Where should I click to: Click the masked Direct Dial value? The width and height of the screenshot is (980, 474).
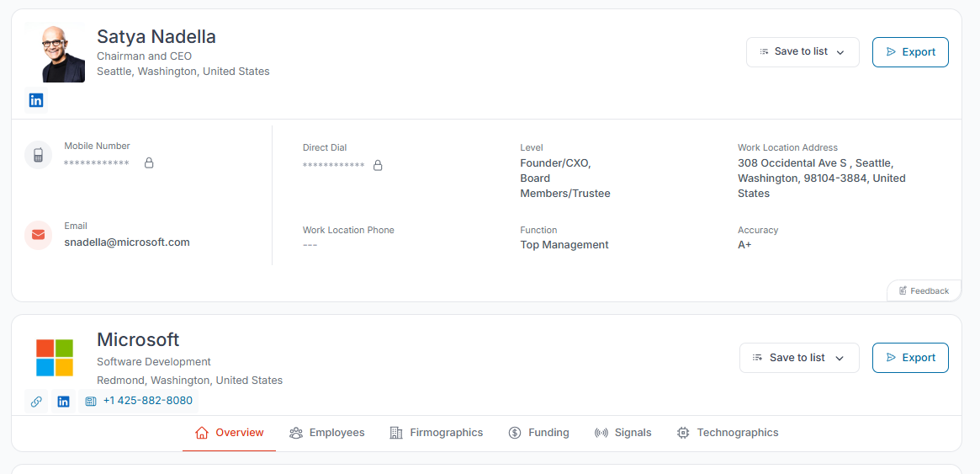tap(334, 167)
